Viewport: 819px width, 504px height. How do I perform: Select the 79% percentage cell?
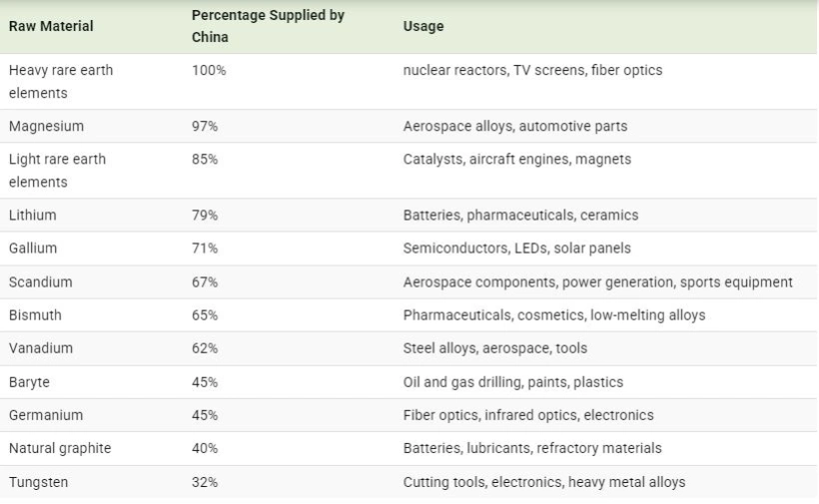click(x=205, y=215)
